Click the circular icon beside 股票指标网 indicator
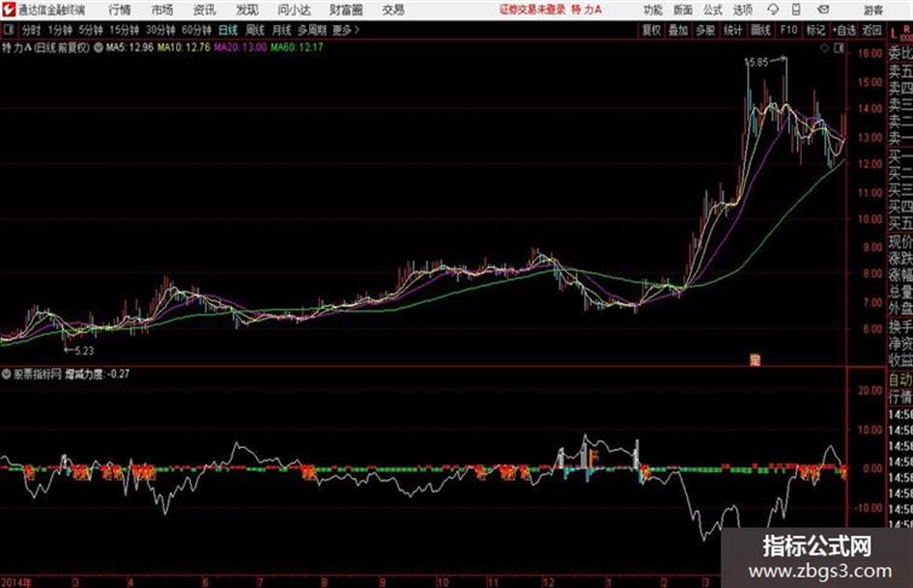The height and width of the screenshot is (588, 913). point(7,374)
